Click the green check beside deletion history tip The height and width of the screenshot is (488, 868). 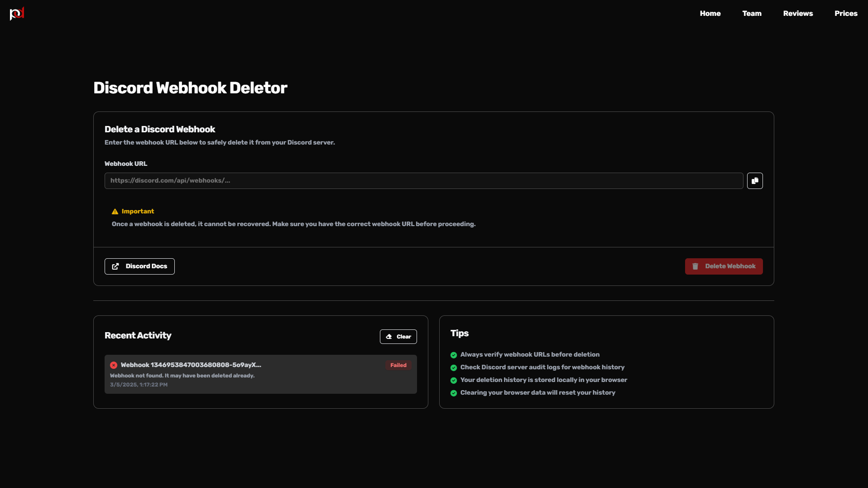454,380
